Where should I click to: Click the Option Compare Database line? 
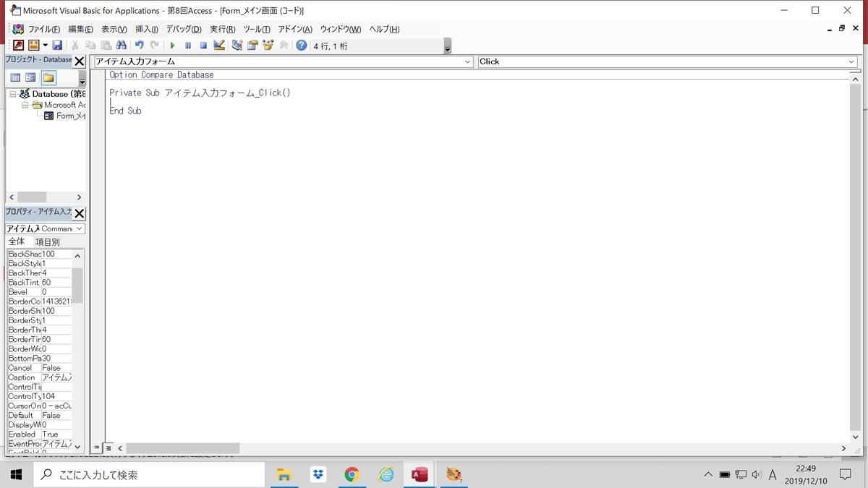point(161,74)
